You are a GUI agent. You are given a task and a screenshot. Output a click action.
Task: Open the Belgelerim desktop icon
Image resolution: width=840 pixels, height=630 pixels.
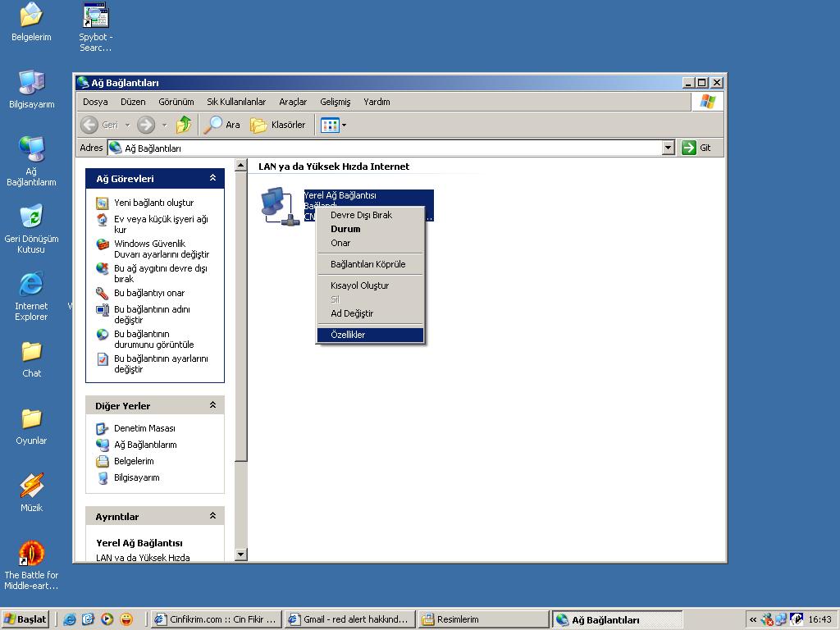[x=31, y=22]
